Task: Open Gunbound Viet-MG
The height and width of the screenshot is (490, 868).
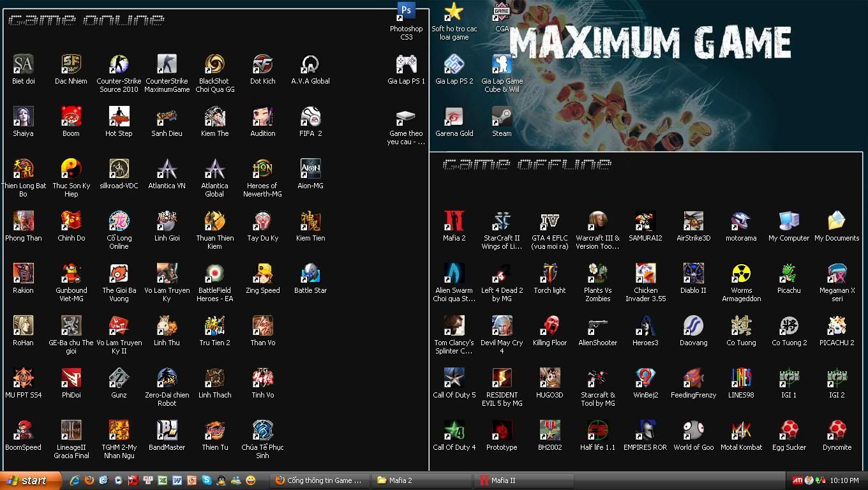Action: (71, 273)
